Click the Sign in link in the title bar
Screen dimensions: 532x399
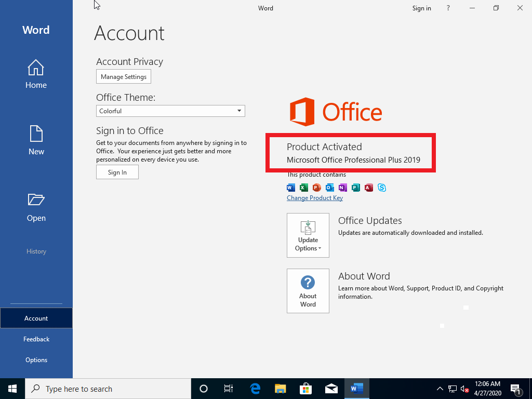point(421,8)
